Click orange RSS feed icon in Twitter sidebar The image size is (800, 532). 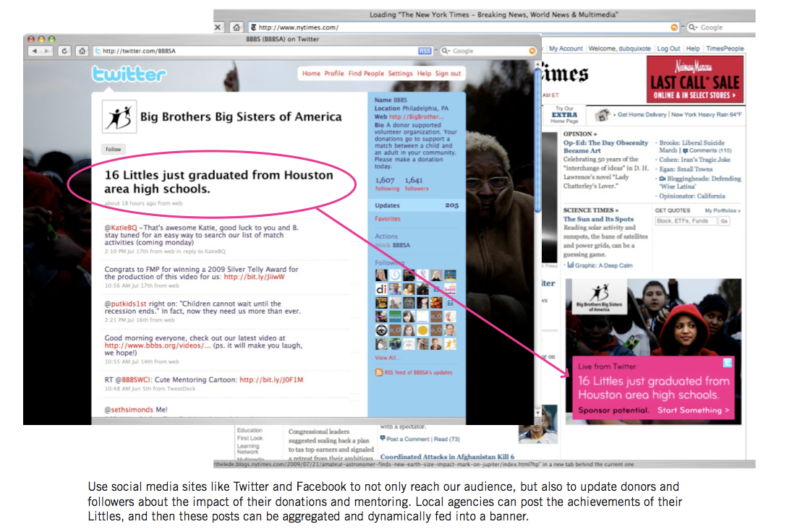tap(378, 372)
